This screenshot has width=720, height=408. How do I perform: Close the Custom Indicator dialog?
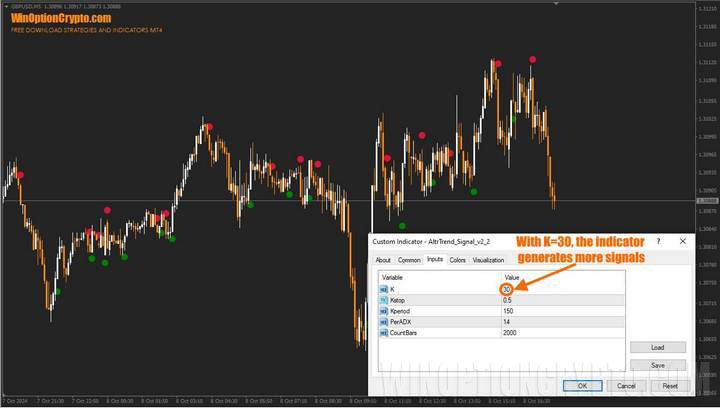click(681, 242)
